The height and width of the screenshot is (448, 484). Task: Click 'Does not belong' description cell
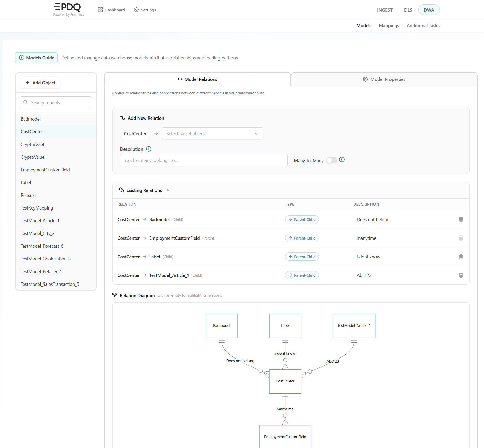tap(373, 220)
